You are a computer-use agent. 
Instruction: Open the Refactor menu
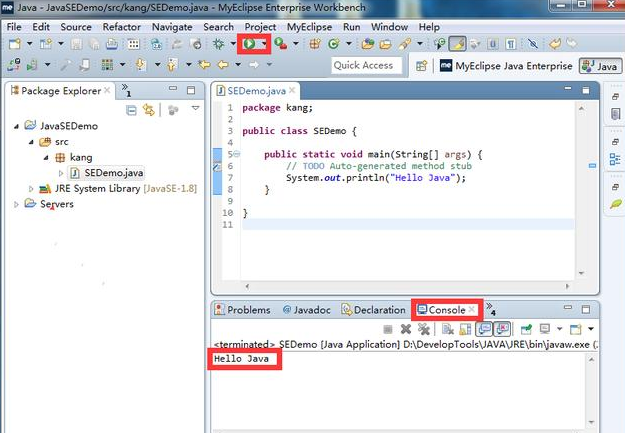click(x=121, y=27)
